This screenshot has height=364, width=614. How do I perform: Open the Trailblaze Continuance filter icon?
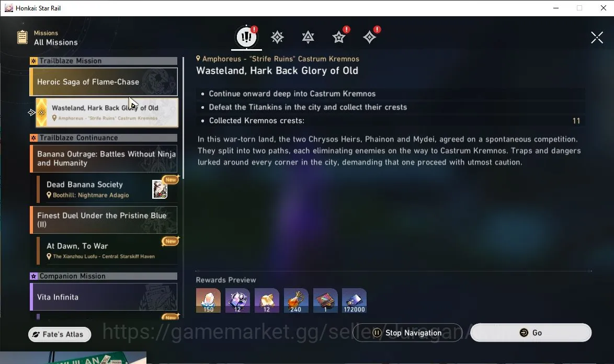click(308, 37)
